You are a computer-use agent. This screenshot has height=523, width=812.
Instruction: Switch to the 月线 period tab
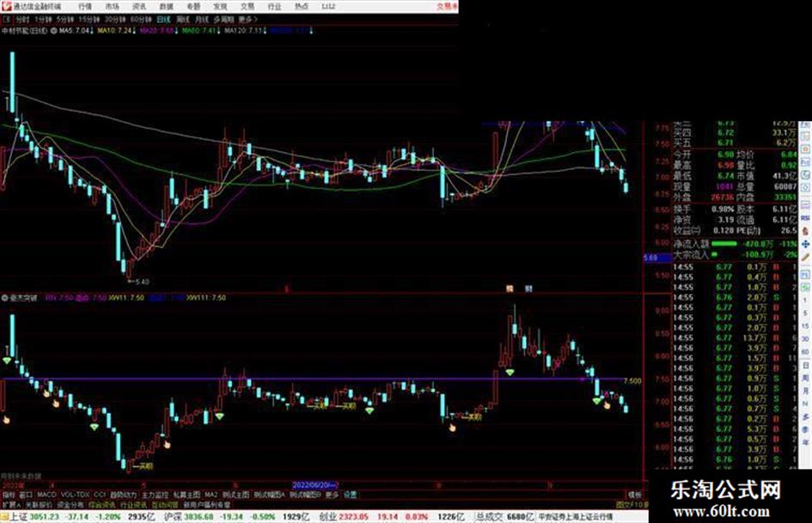(201, 20)
